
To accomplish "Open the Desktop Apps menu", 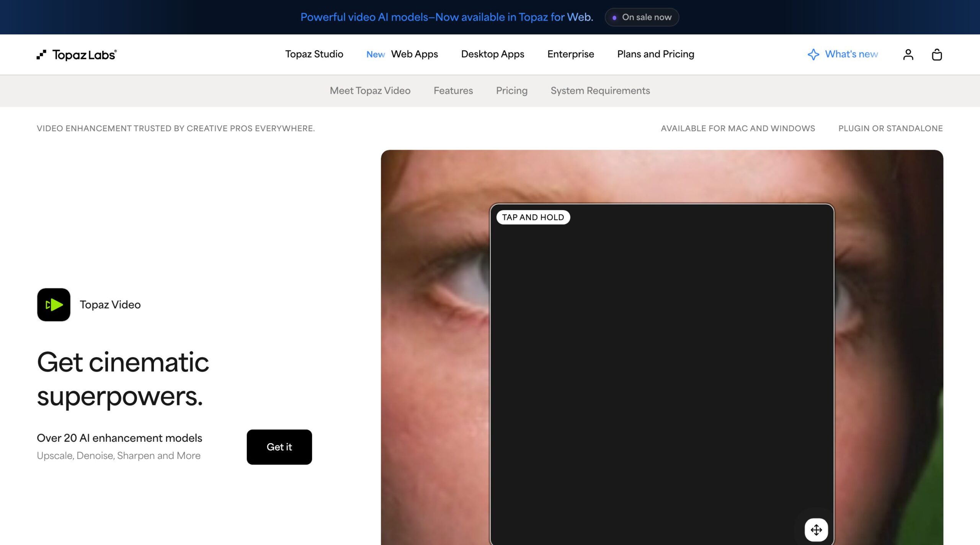I will 493,54.
